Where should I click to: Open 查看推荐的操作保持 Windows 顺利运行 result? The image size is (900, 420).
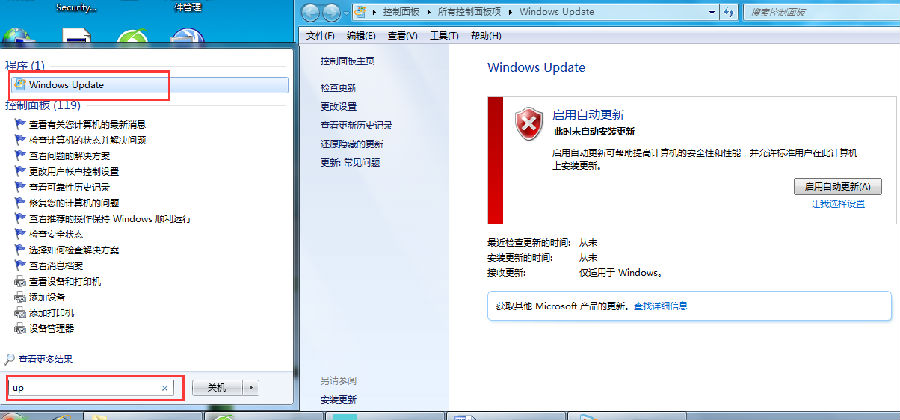click(110, 219)
